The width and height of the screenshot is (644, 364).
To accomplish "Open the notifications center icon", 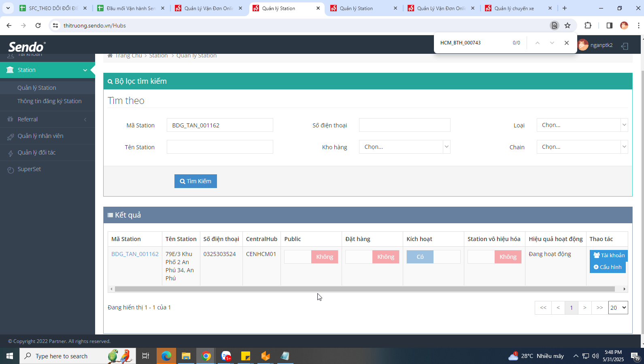I will [x=635, y=356].
